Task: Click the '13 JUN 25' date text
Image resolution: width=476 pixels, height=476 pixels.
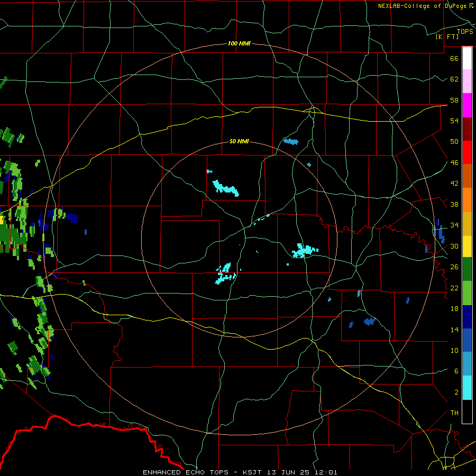Action: click(x=287, y=472)
